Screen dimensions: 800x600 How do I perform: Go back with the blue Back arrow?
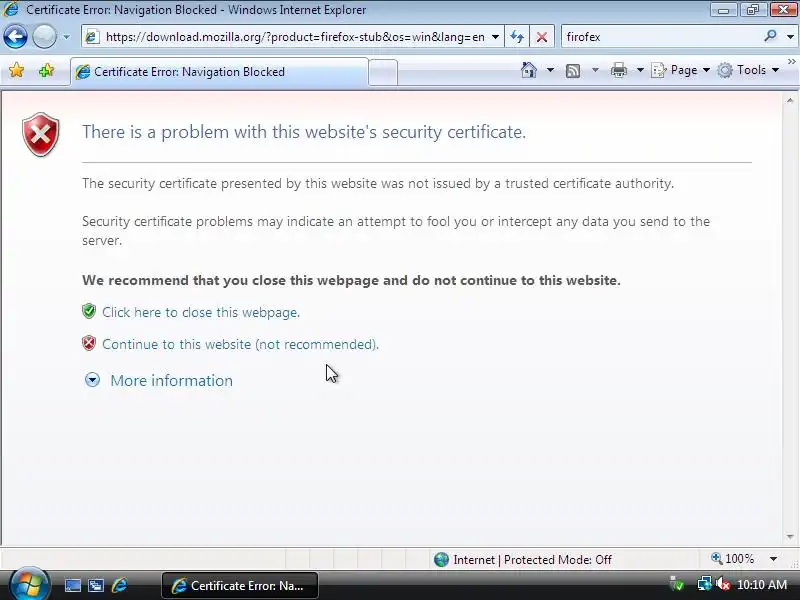click(x=15, y=37)
